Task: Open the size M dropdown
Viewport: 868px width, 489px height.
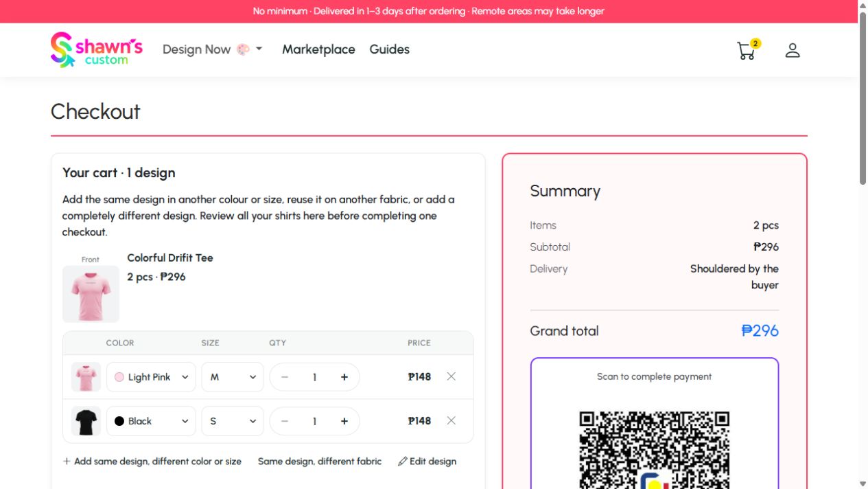Action: (233, 377)
